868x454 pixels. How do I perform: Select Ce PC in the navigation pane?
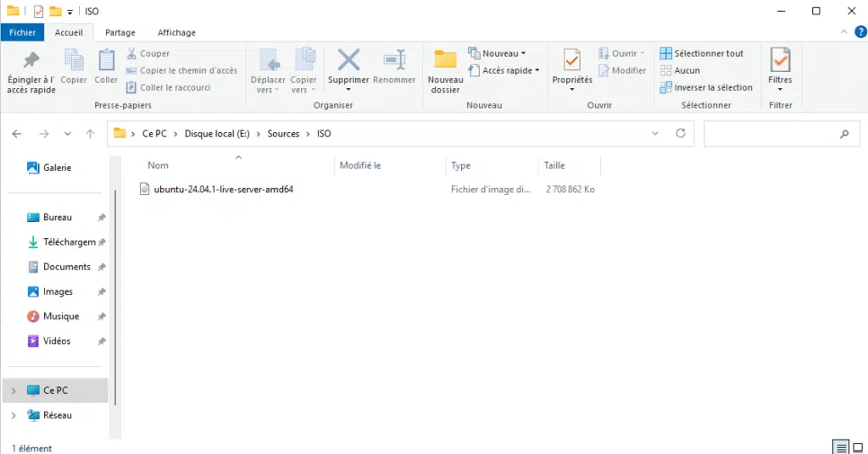(x=55, y=390)
